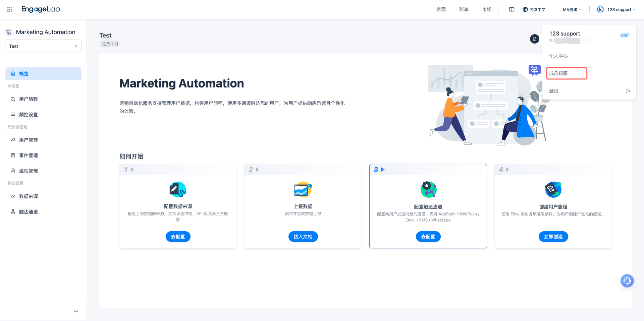The image size is (644, 321).
Task: Open 用户管理 in the sidebar
Action: pos(43,140)
